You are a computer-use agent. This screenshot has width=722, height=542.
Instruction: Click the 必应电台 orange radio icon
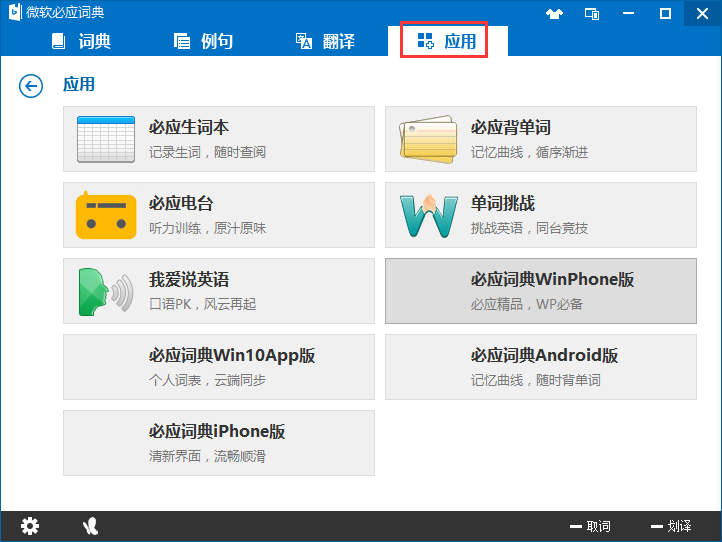tap(106, 215)
